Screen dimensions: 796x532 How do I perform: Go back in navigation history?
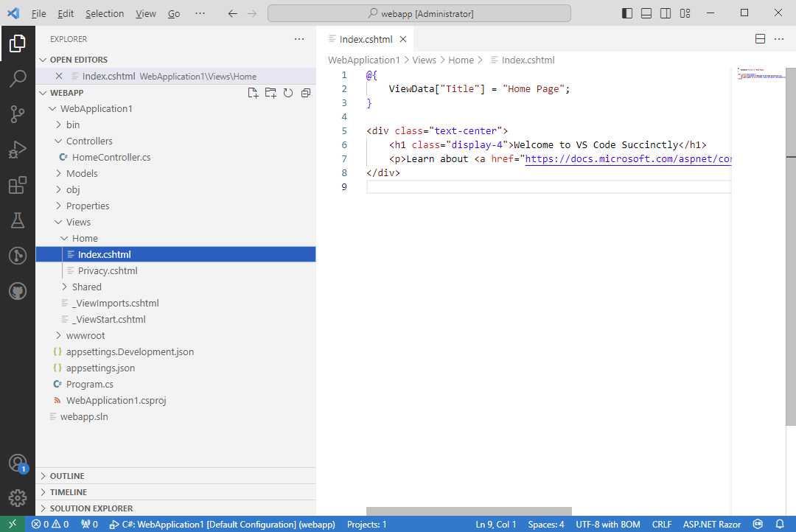point(232,13)
